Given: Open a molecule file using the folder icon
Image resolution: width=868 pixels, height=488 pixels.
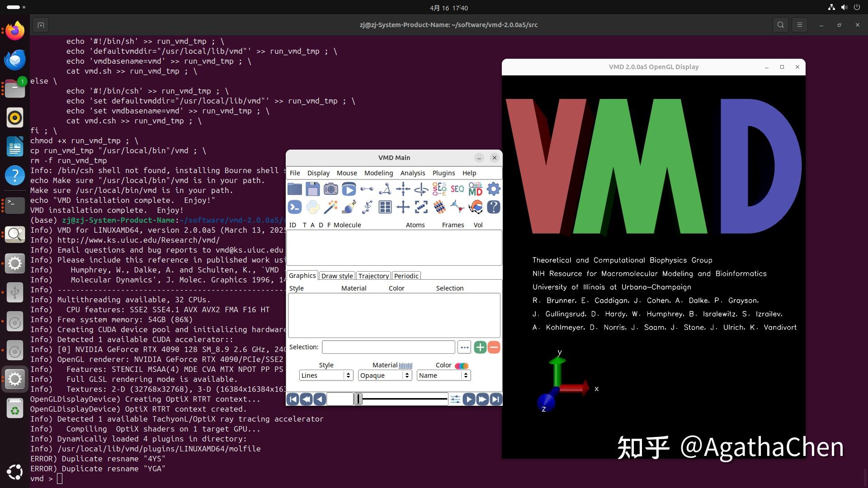Looking at the screenshot, I should point(294,189).
